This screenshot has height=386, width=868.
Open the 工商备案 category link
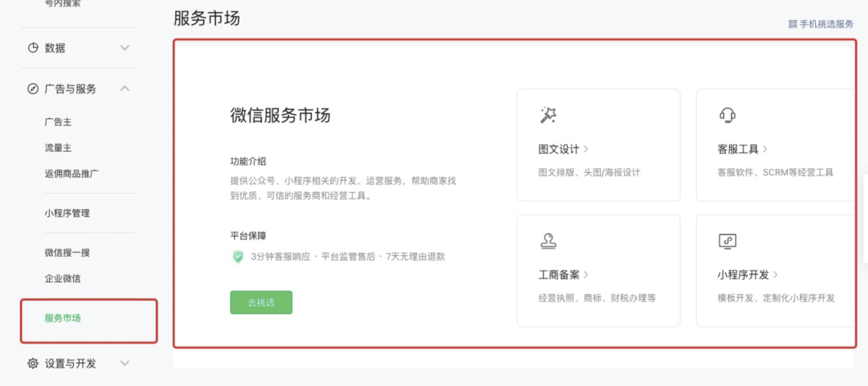click(x=563, y=275)
